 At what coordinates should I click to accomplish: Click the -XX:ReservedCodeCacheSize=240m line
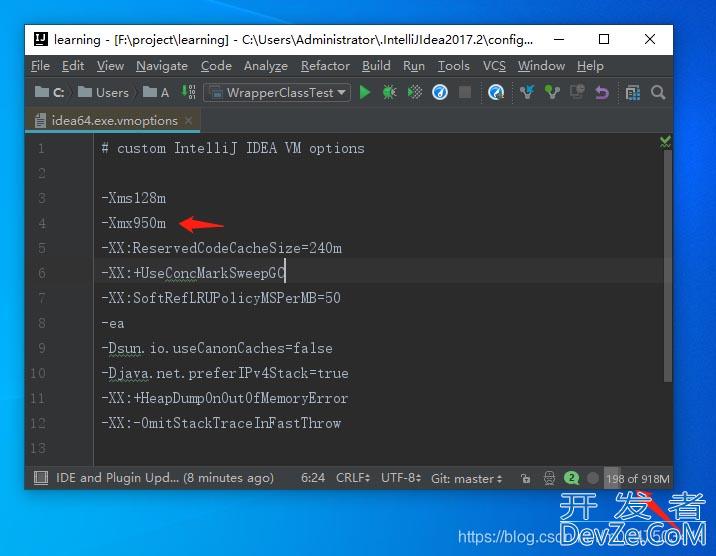point(221,248)
